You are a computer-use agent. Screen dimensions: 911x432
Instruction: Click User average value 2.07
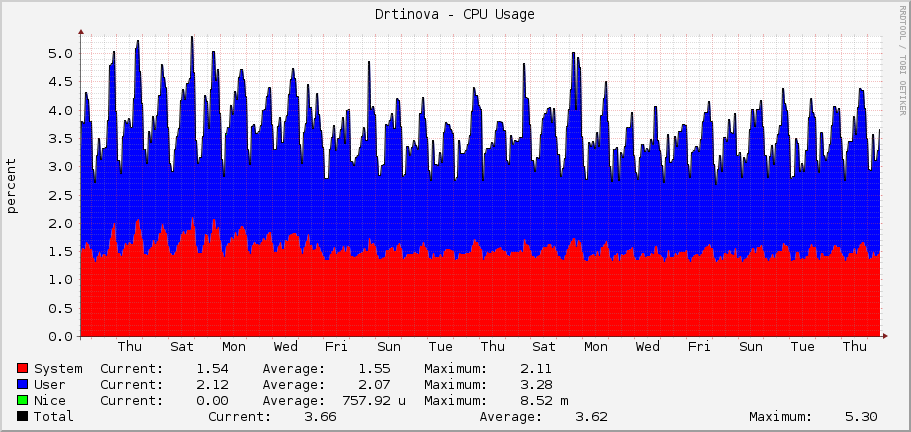coord(374,384)
